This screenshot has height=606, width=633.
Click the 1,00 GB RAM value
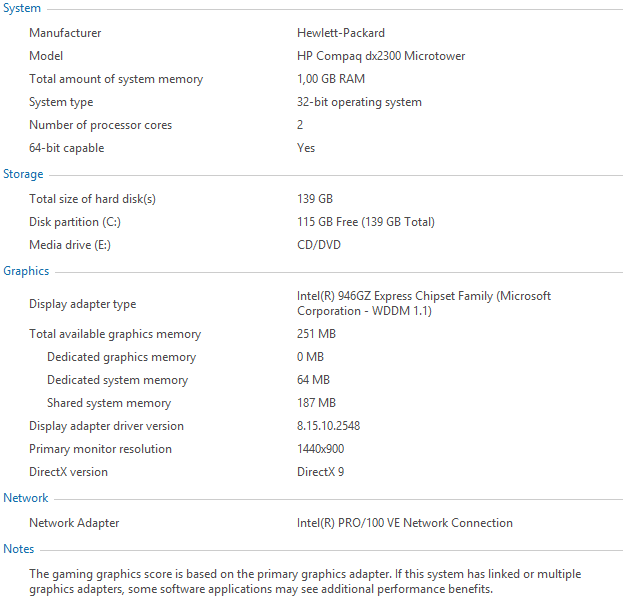tap(331, 79)
